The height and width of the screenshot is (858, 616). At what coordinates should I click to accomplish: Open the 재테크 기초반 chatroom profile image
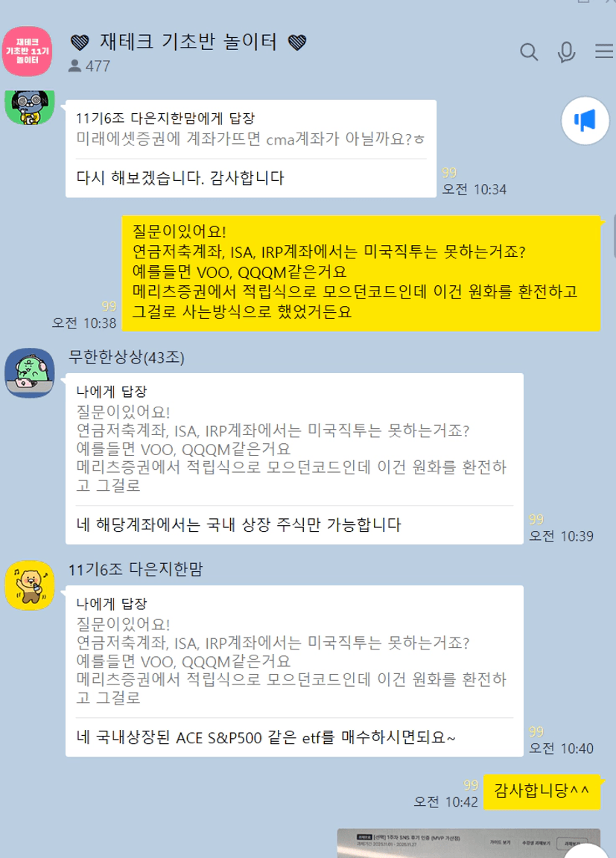[28, 51]
